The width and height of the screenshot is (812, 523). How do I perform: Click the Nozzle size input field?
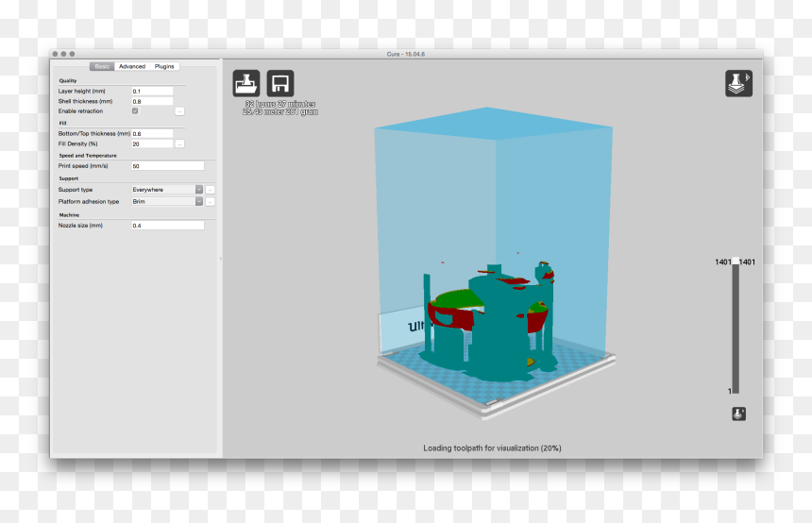point(168,226)
